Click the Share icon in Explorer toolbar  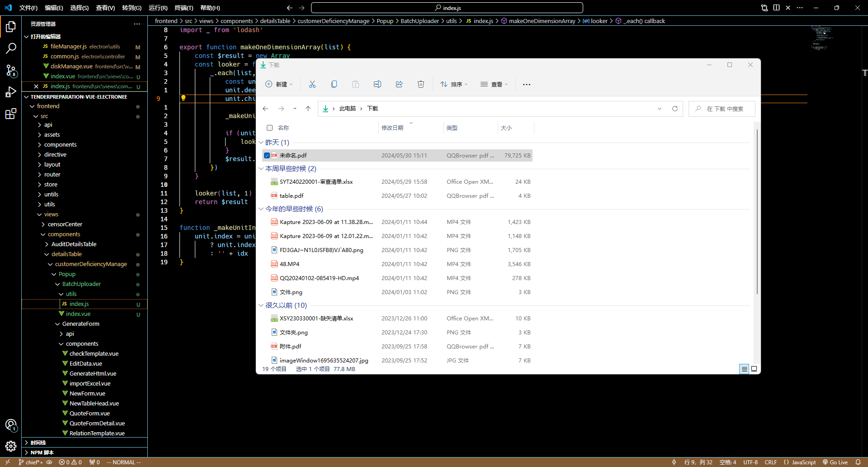tap(399, 84)
